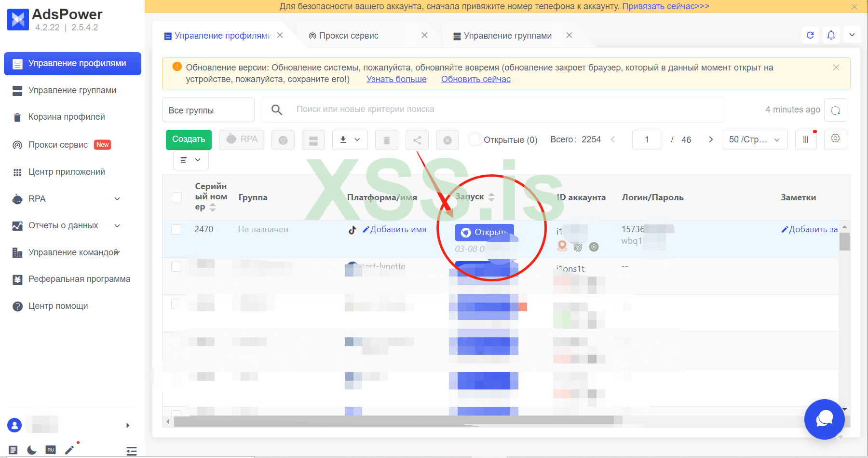Click the RU language icon
Image resolution: width=868 pixels, height=458 pixels.
click(x=51, y=450)
